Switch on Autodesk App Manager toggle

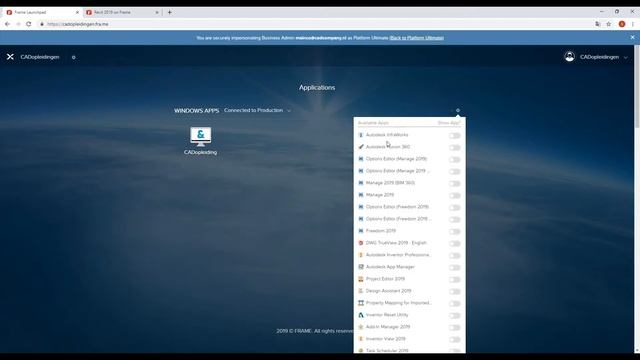pos(454,267)
